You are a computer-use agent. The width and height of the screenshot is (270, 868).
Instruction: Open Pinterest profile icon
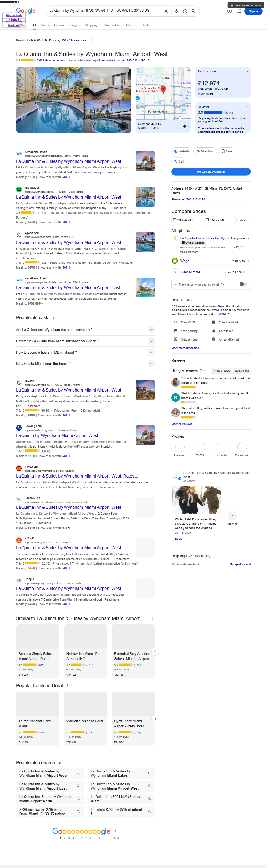(180, 447)
